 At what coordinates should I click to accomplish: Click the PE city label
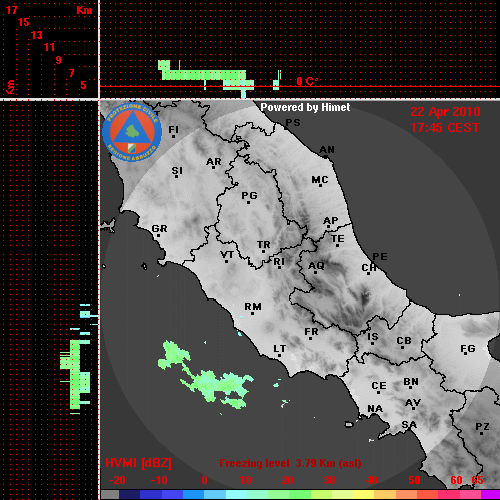(x=380, y=257)
